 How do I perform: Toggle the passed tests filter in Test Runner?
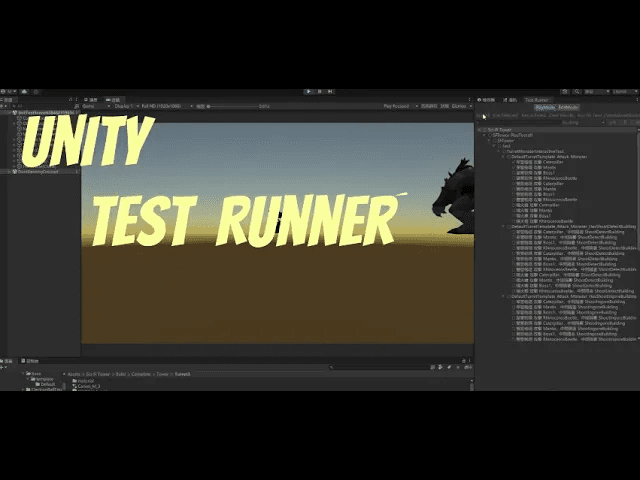click(x=612, y=122)
